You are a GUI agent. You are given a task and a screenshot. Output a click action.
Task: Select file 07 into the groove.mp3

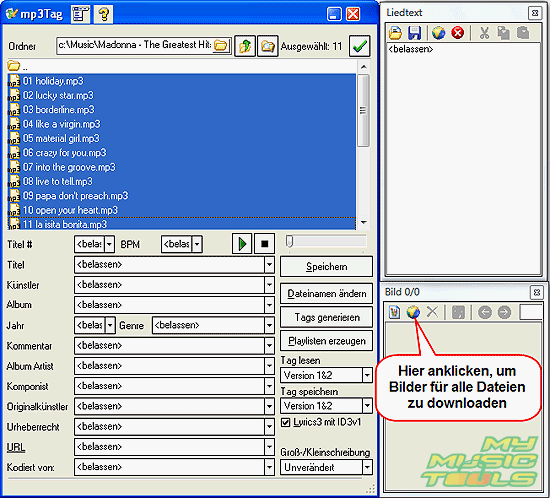coord(181,167)
